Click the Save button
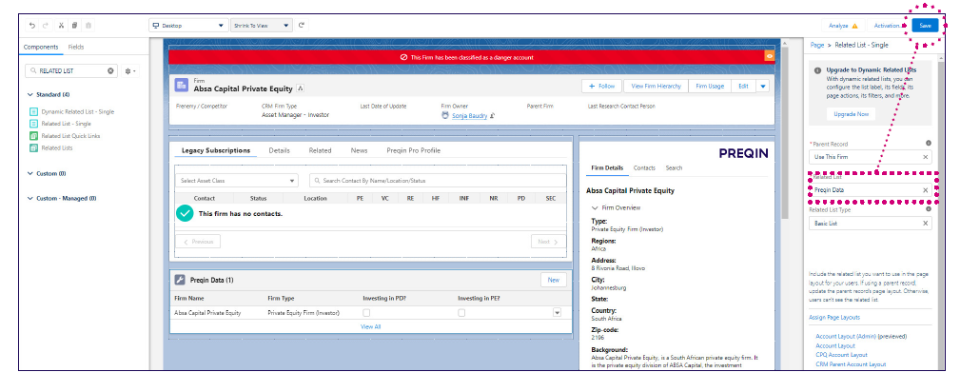This screenshot has width=980, height=392. pos(925,26)
